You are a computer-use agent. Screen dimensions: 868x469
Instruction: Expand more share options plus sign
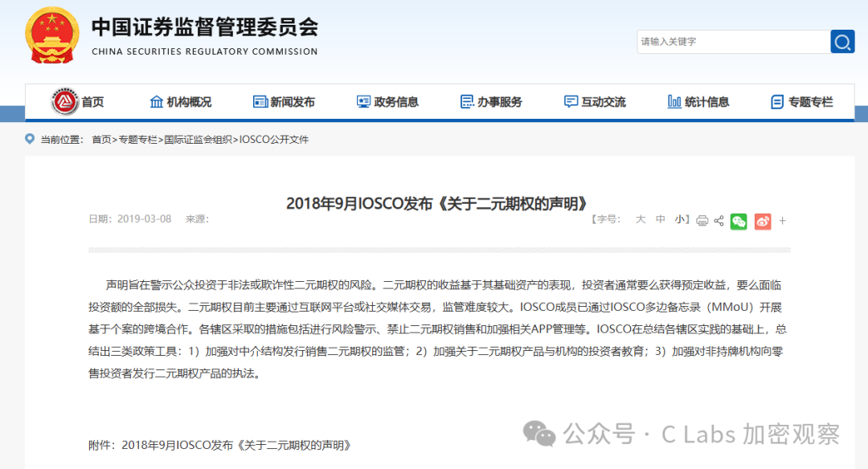[x=783, y=221]
